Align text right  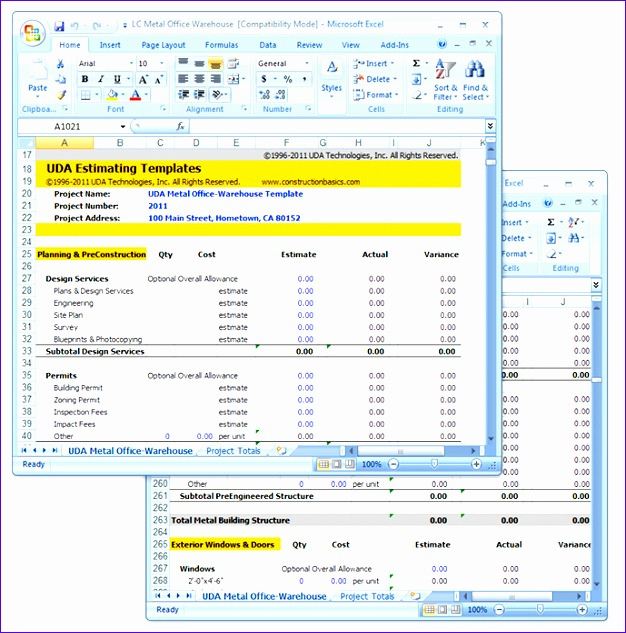tap(216, 79)
